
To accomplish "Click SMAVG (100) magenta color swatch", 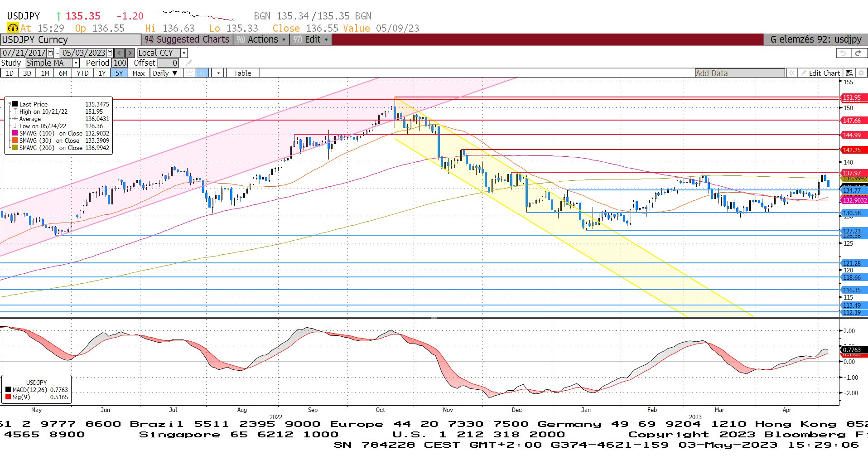I will pyautogui.click(x=15, y=133).
